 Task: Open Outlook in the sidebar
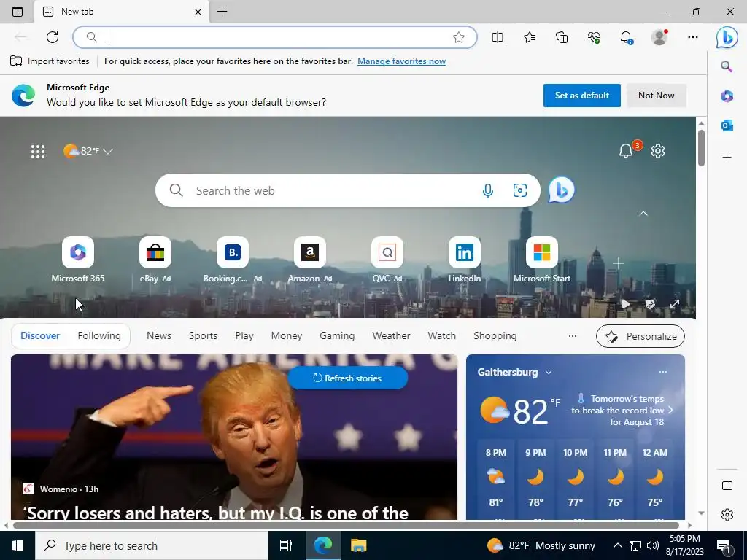[x=727, y=125]
